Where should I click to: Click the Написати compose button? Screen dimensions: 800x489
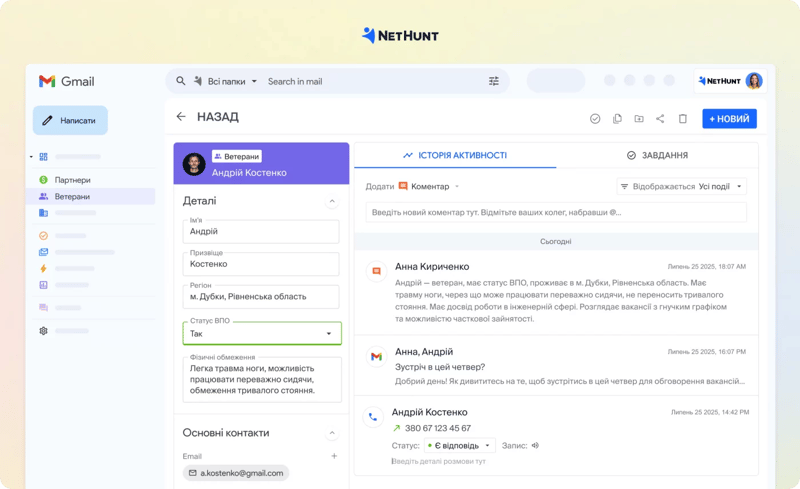(70, 120)
